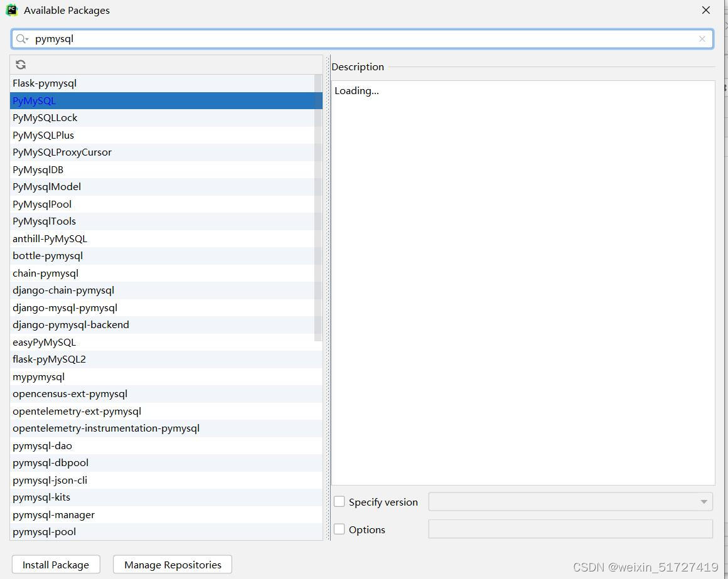
Task: Select easyPyMySQL package
Action: coord(166,343)
